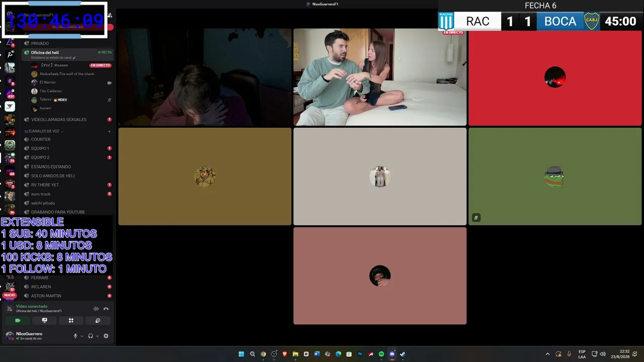Open the connection signal info icon
Screen dimensions: 644x362
10,309
